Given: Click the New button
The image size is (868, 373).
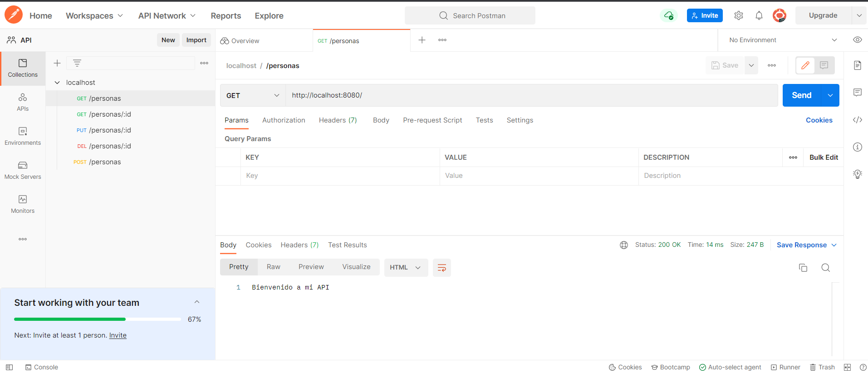Looking at the screenshot, I should click(168, 40).
